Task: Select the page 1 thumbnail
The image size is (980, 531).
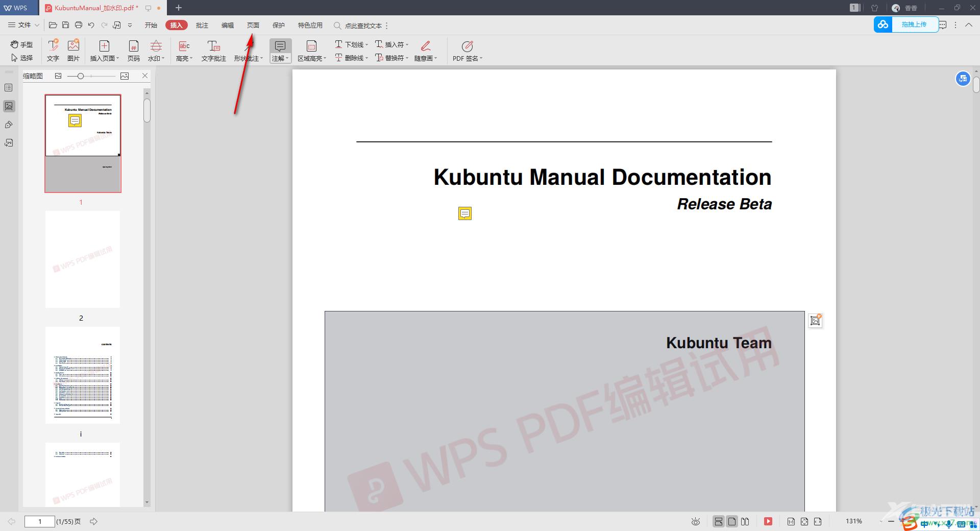Action: pos(83,143)
